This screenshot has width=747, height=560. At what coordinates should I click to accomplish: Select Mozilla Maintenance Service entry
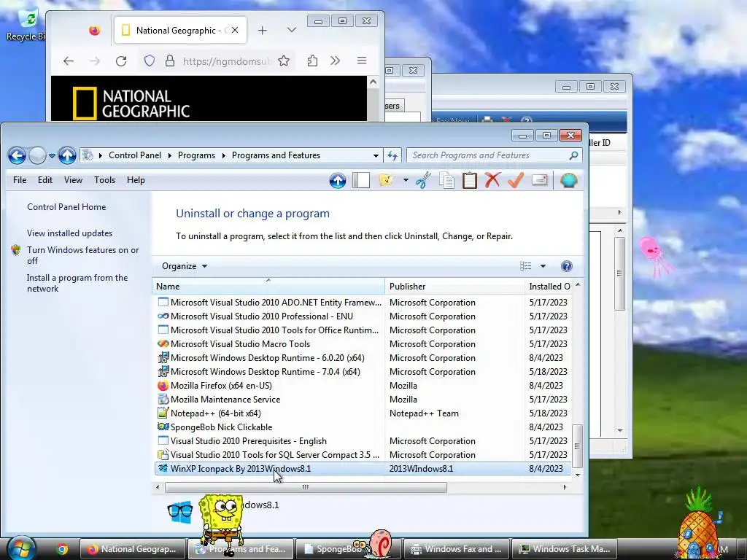pyautogui.click(x=363, y=400)
